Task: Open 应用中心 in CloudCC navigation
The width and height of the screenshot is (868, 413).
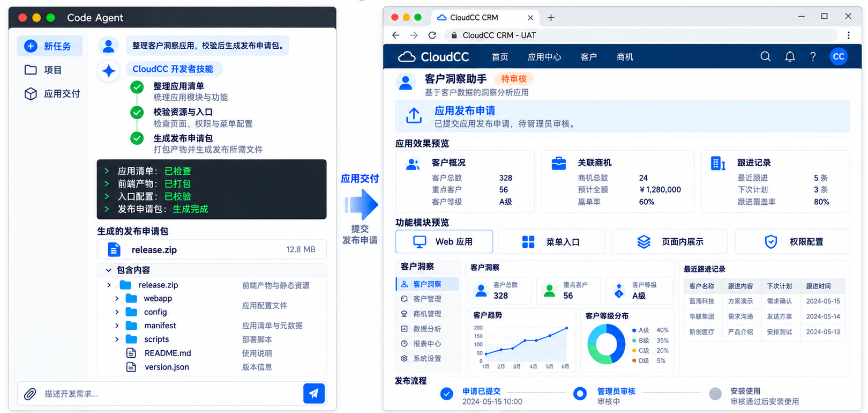Action: (x=544, y=57)
